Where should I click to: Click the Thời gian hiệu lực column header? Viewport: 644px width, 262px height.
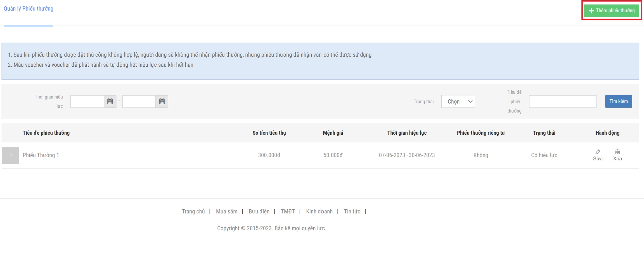407,133
